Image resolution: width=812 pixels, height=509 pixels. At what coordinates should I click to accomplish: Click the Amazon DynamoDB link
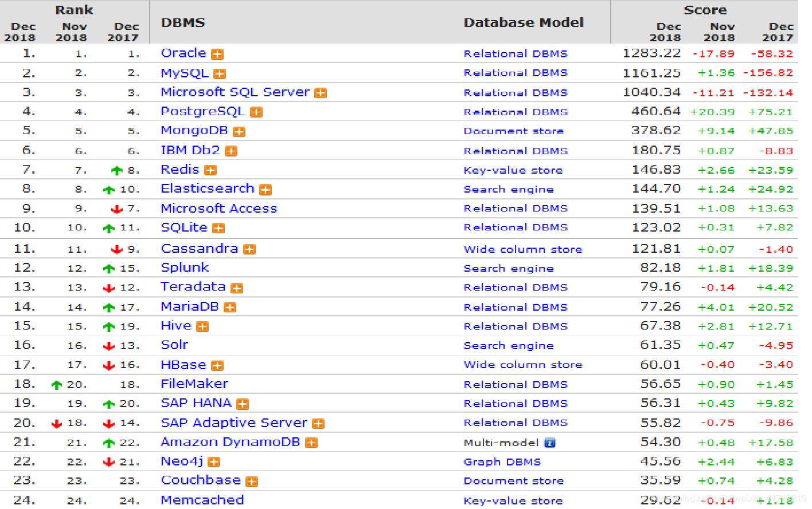pyautogui.click(x=231, y=442)
